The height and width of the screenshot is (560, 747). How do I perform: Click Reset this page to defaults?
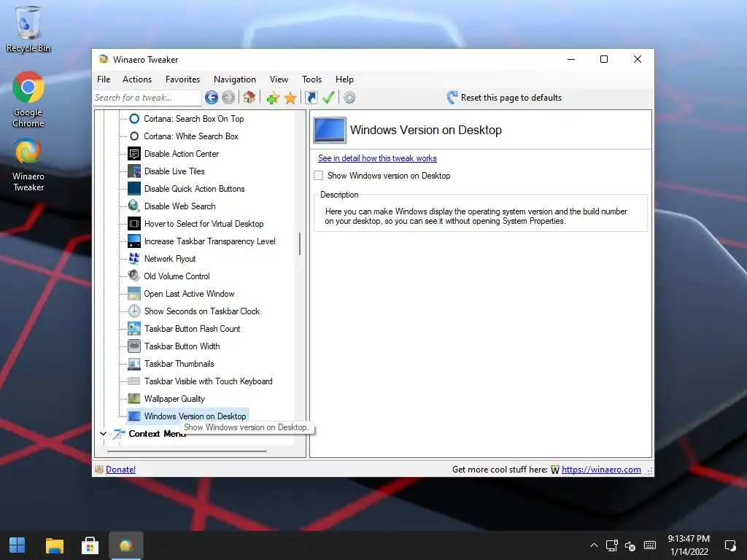511,98
